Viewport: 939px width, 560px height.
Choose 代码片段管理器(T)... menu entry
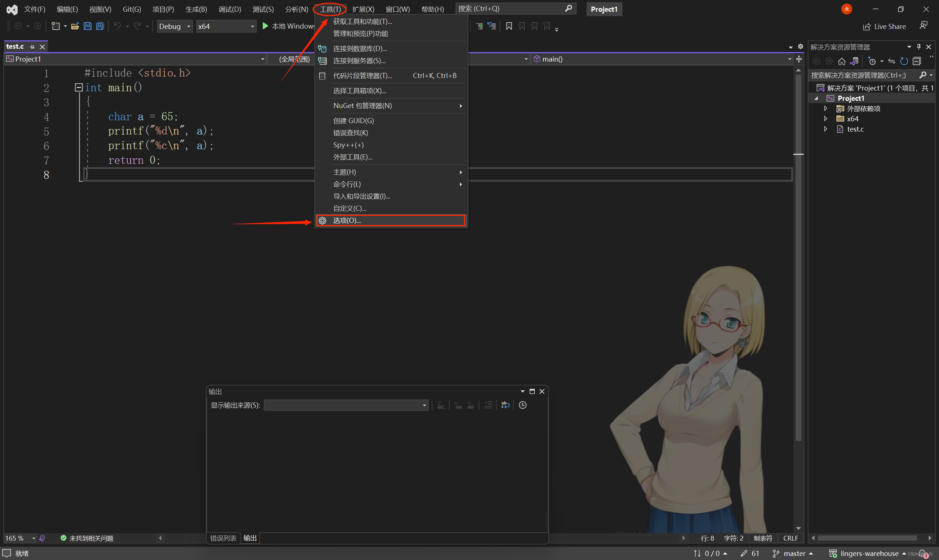point(391,76)
